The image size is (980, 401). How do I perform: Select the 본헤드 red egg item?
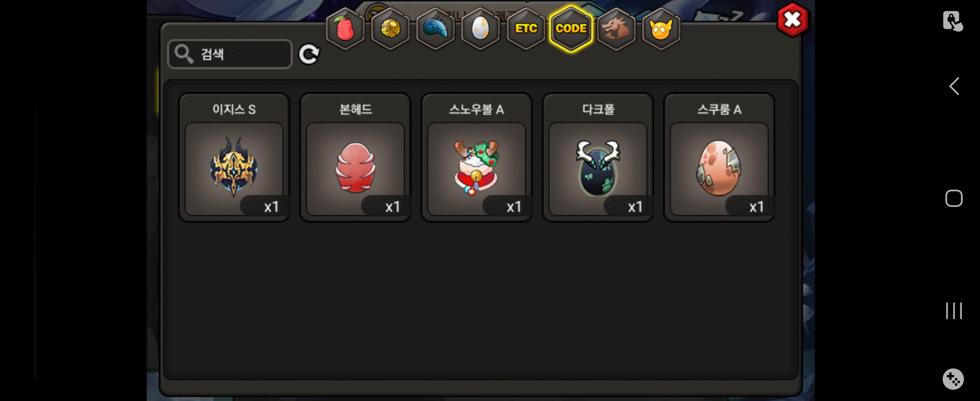(355, 157)
